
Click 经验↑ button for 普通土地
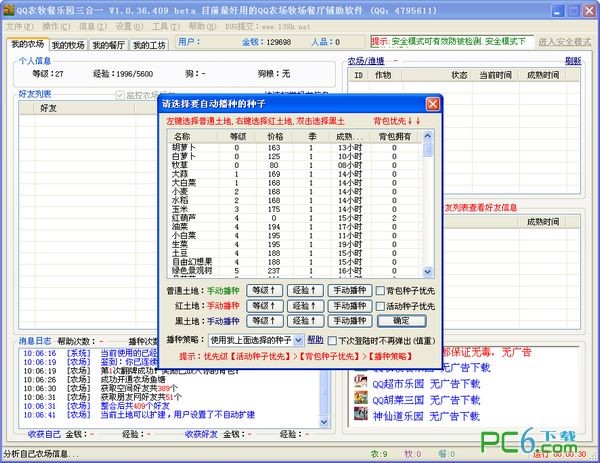(x=305, y=290)
